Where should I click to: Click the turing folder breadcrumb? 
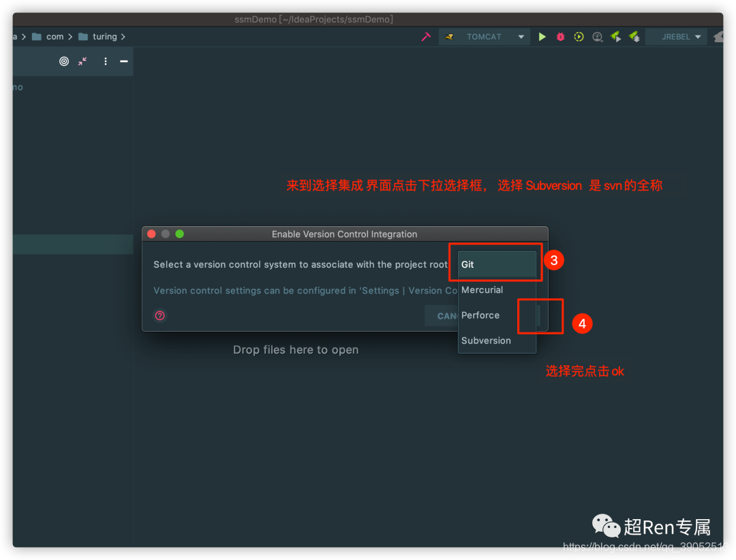[98, 37]
